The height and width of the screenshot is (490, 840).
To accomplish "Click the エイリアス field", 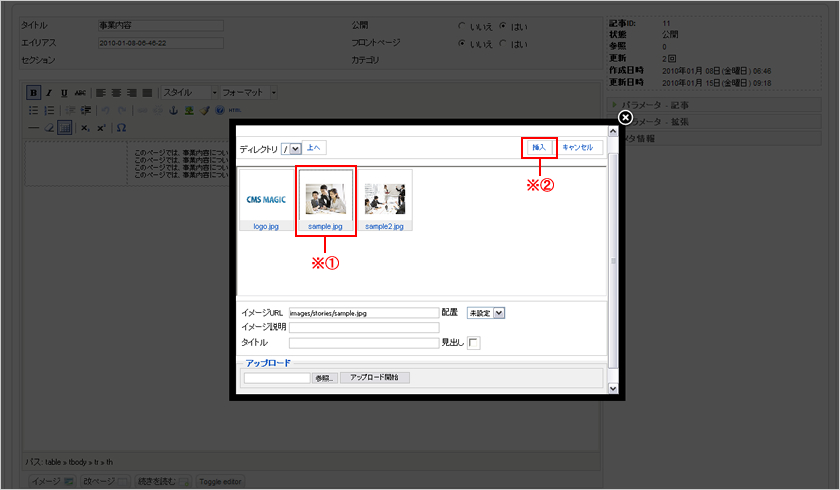I will tap(161, 43).
